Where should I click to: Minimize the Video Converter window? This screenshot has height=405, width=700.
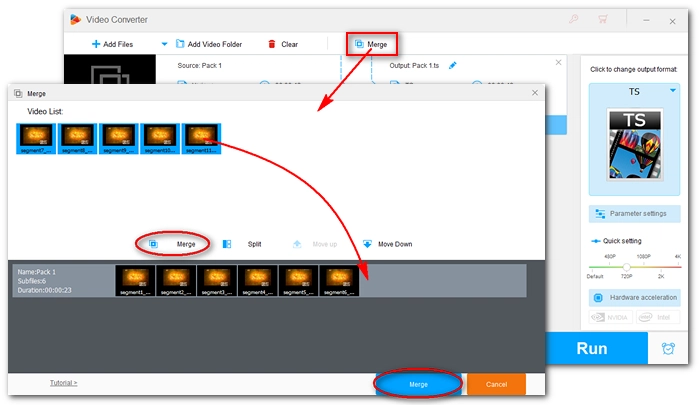(646, 21)
